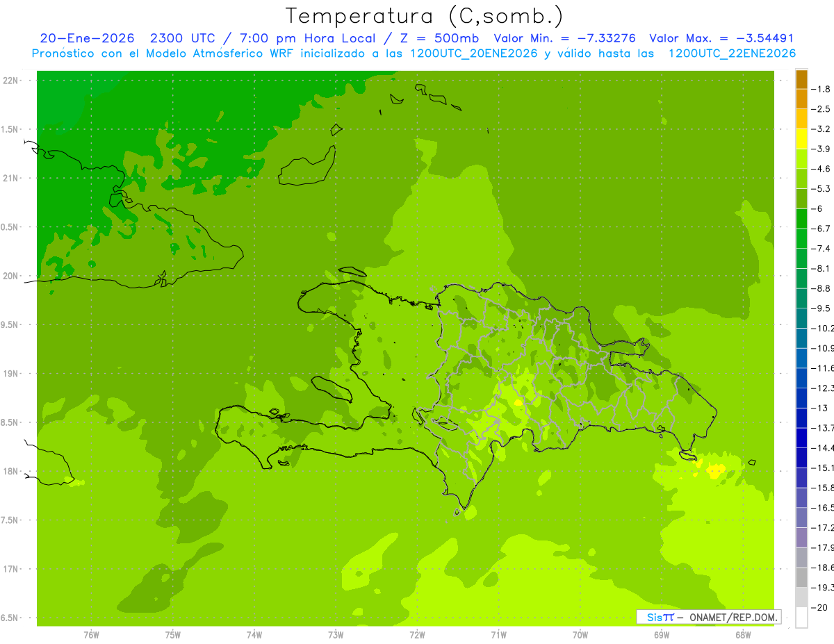Click the "-20" legend value

coord(820,608)
